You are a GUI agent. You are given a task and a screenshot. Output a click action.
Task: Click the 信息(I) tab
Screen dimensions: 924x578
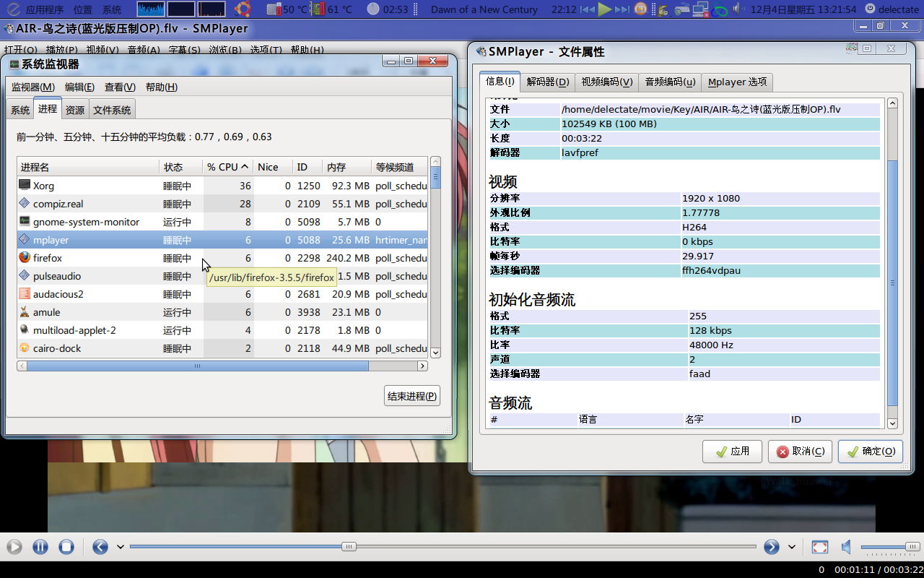point(500,81)
